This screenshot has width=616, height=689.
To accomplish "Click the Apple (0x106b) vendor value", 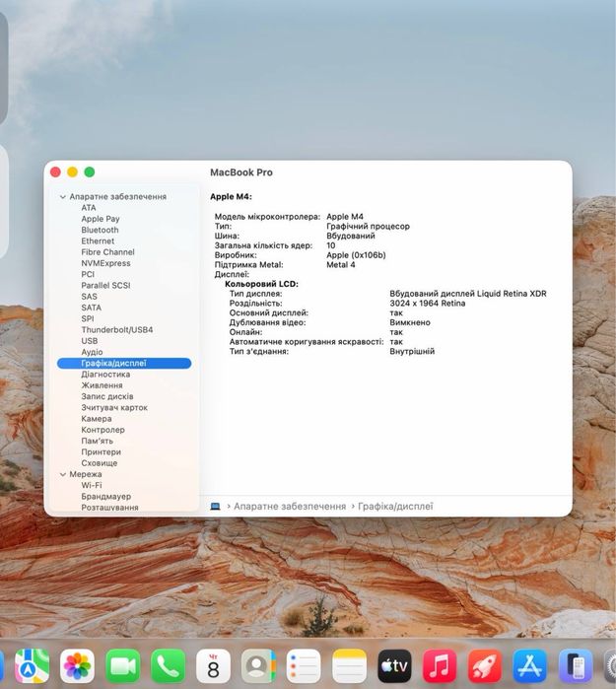I will pyautogui.click(x=356, y=255).
